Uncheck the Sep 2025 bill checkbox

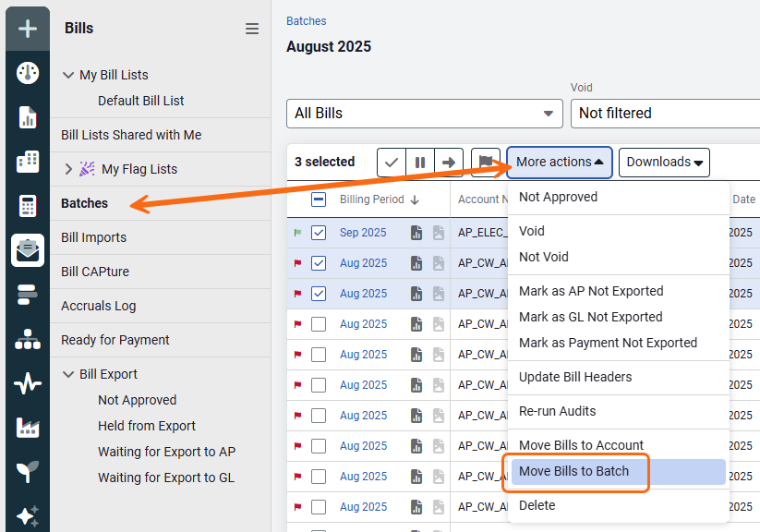click(x=319, y=233)
